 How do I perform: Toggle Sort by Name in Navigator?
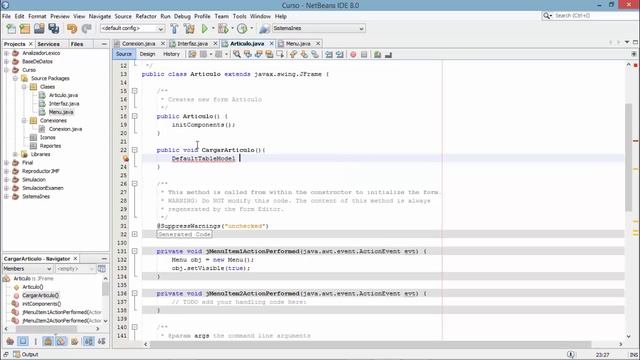click(89, 341)
